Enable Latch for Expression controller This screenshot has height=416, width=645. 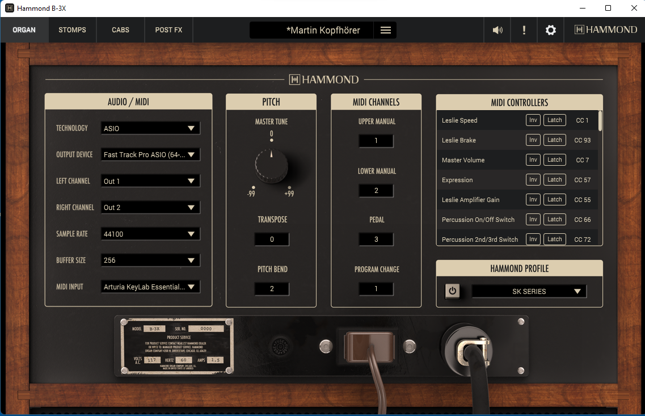point(555,179)
